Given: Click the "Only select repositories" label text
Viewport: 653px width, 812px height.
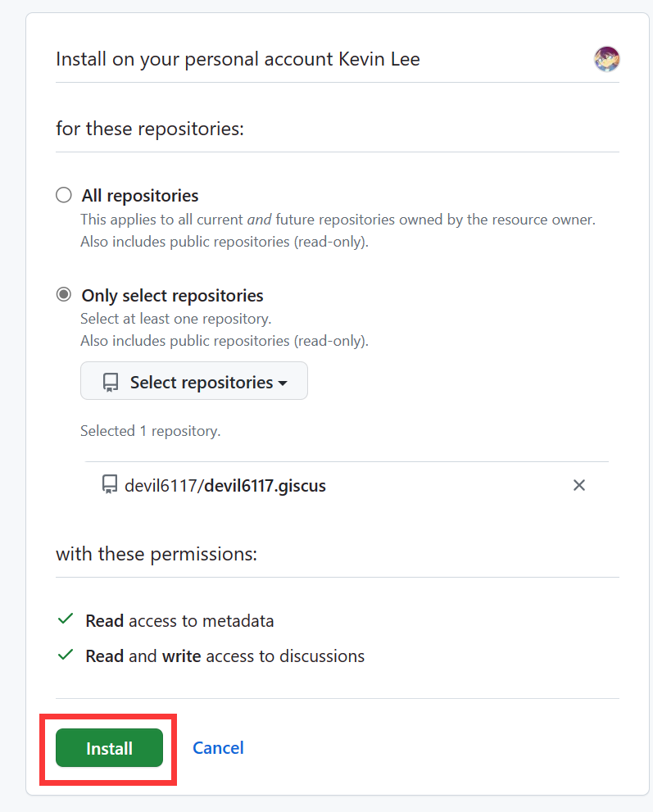Looking at the screenshot, I should (x=172, y=296).
